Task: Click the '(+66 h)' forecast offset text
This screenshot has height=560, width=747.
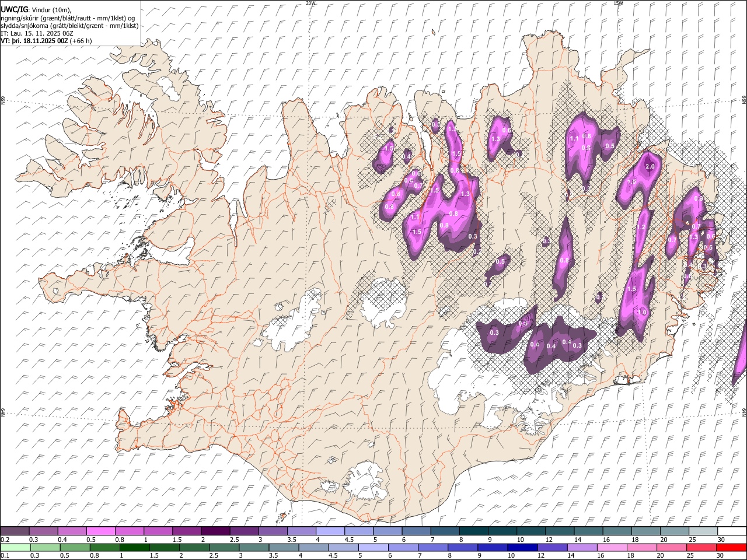Action: tap(81, 41)
